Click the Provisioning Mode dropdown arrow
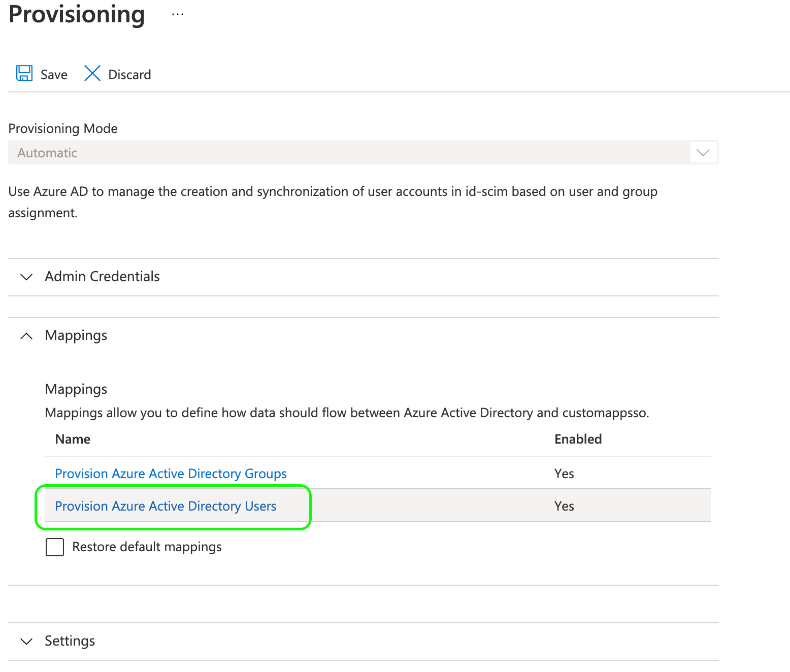Viewport: 790px width, 672px height. point(703,153)
